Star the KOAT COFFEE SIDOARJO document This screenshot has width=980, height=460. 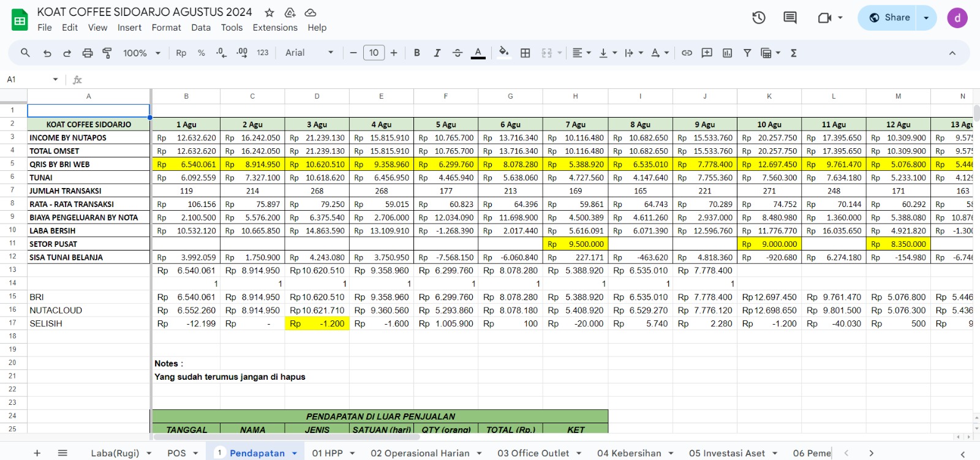click(269, 12)
